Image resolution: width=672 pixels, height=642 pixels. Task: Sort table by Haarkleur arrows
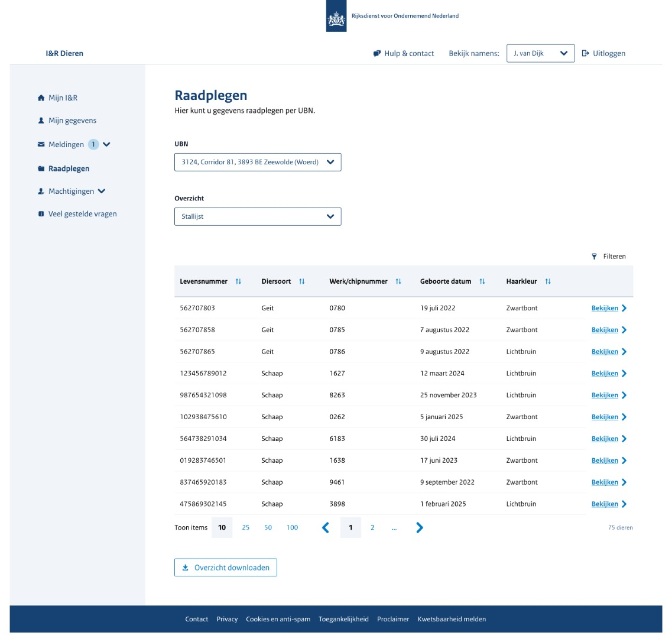click(x=548, y=281)
